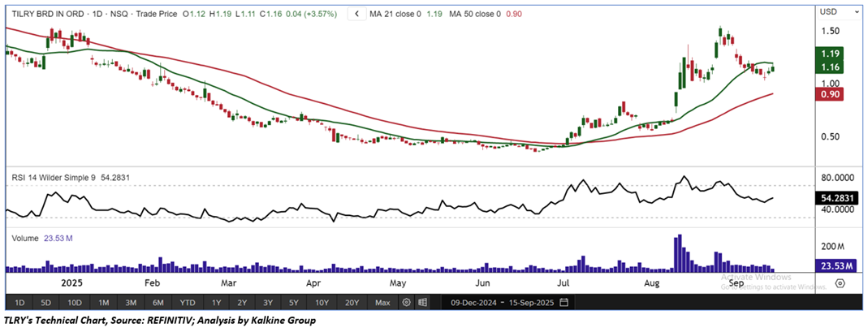Open chart settings gear in range bar
This screenshot has width=868, height=332.
407,303
